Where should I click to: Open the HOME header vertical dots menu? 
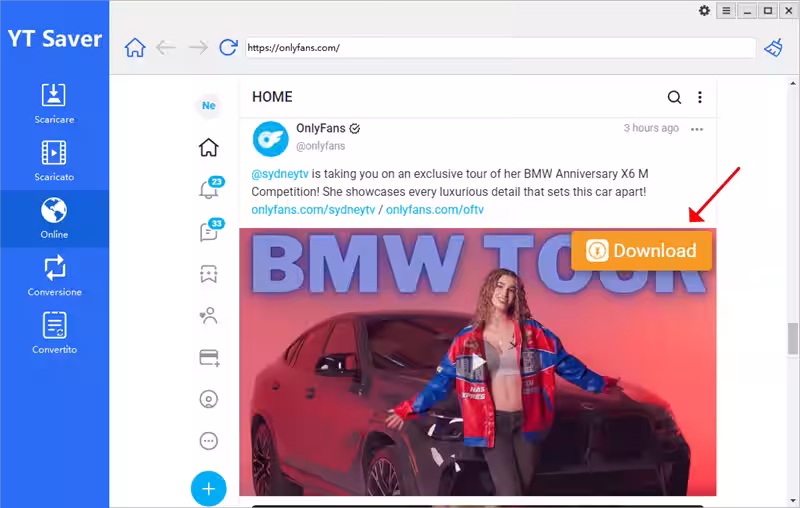pyautogui.click(x=700, y=97)
